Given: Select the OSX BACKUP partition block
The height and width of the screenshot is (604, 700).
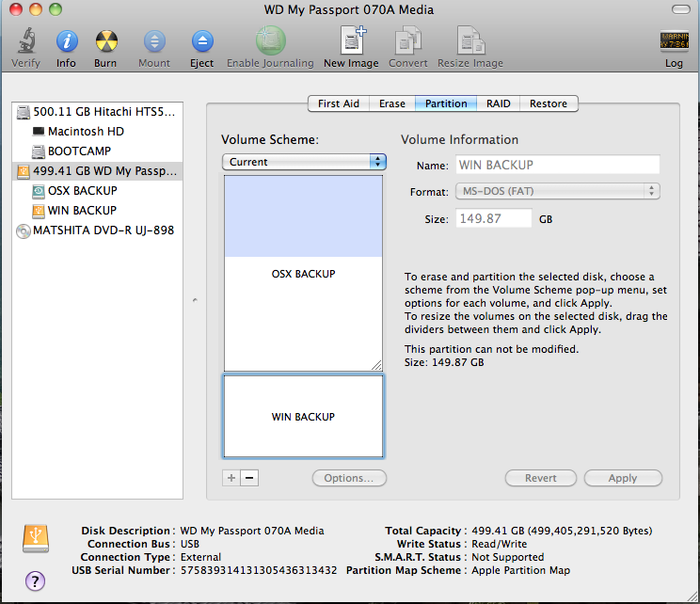Looking at the screenshot, I should pos(303,273).
